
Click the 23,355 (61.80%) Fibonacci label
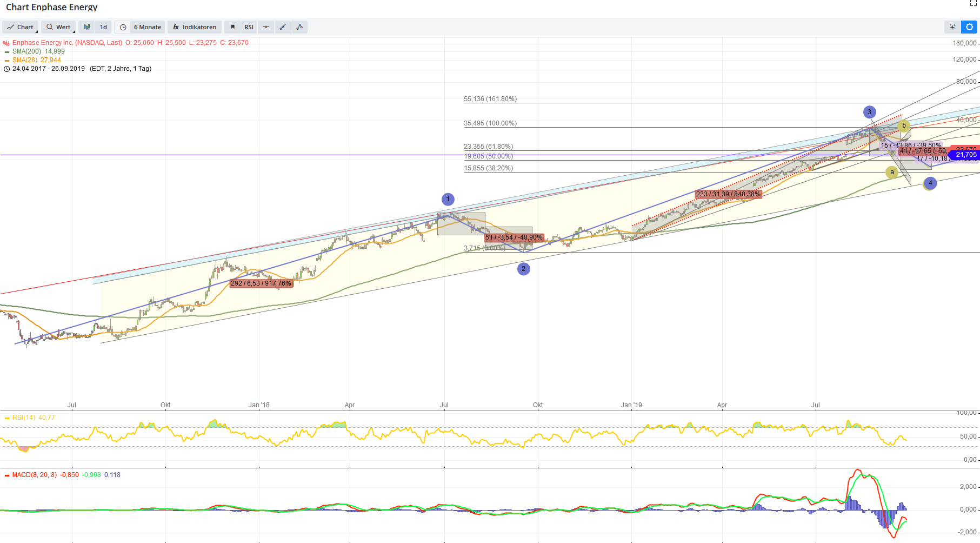click(x=489, y=147)
